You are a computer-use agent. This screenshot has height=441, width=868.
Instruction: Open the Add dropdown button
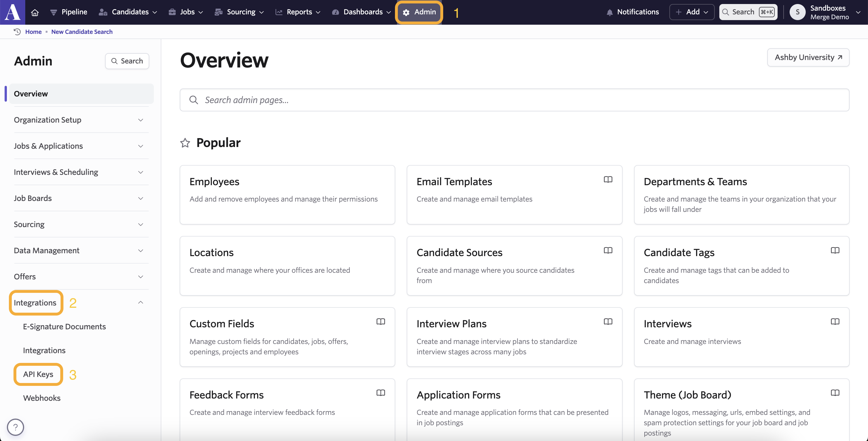(x=691, y=12)
